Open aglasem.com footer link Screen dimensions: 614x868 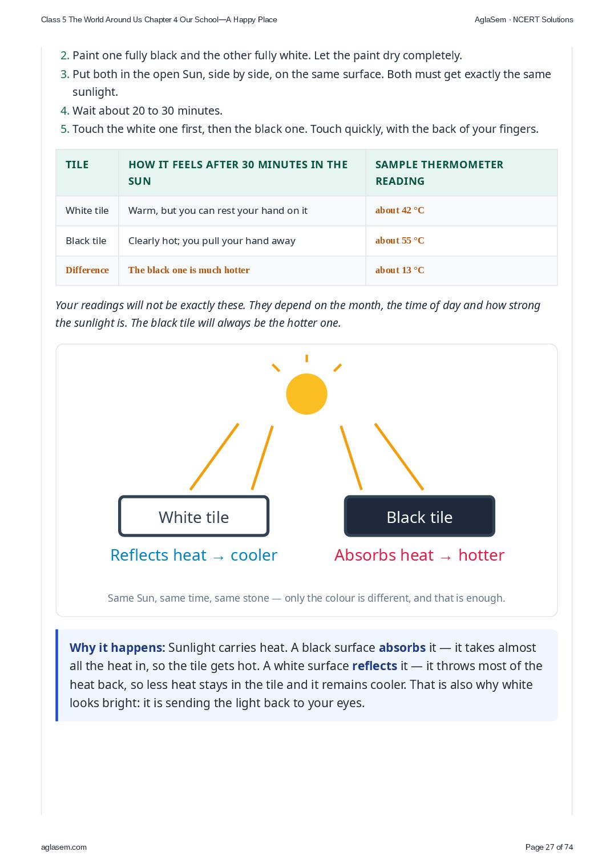pyautogui.click(x=64, y=847)
